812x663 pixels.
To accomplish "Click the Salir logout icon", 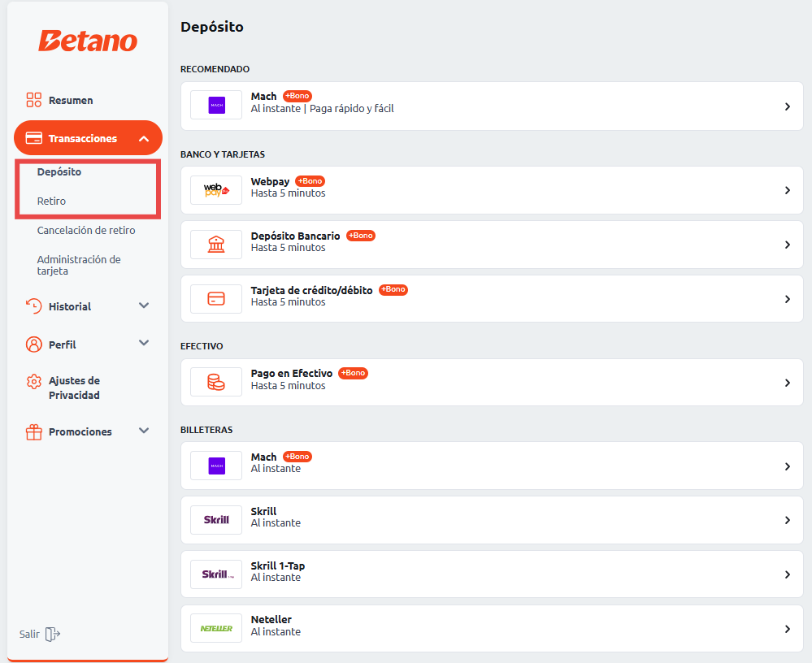I will pos(53,634).
